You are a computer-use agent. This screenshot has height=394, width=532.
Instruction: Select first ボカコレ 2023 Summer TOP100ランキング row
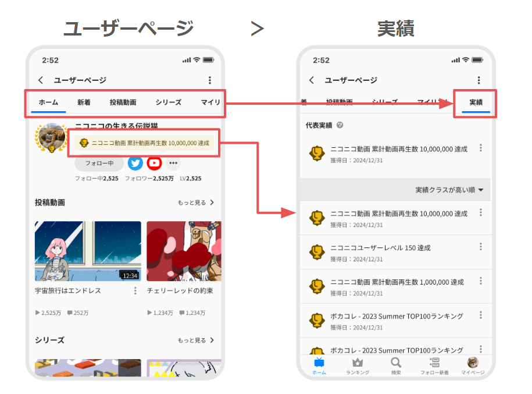tap(396, 321)
